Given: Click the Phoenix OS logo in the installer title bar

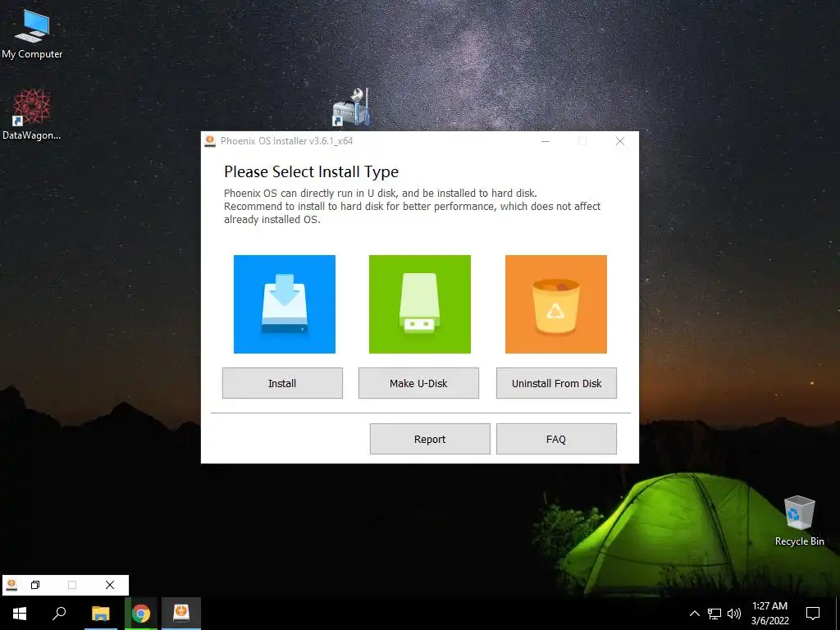Looking at the screenshot, I should pos(210,141).
